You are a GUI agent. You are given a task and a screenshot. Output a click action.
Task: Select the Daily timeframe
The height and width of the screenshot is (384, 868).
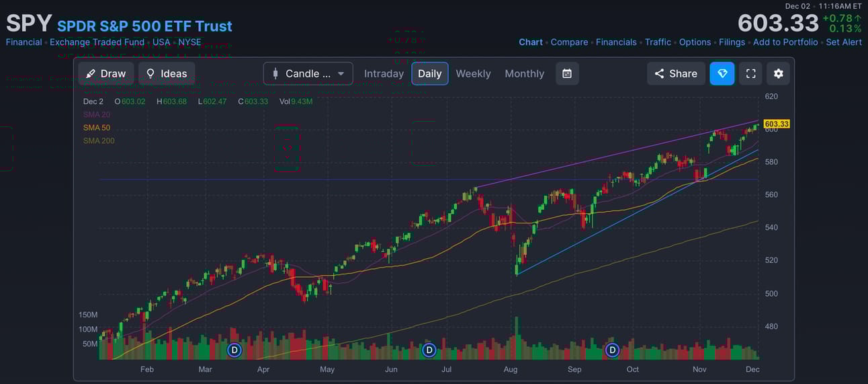pyautogui.click(x=430, y=73)
